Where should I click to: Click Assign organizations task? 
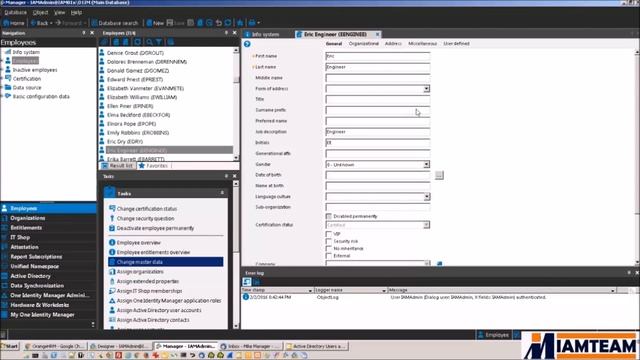pyautogui.click(x=140, y=271)
